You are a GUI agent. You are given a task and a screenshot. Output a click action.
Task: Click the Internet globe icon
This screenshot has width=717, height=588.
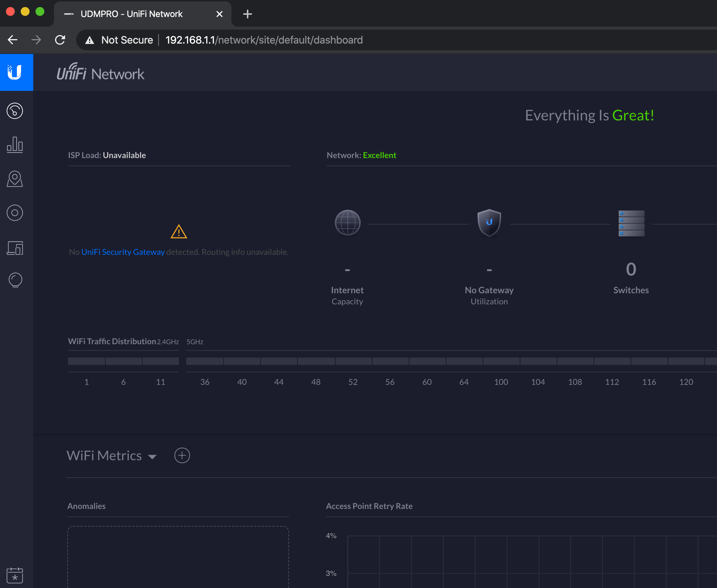click(x=347, y=223)
